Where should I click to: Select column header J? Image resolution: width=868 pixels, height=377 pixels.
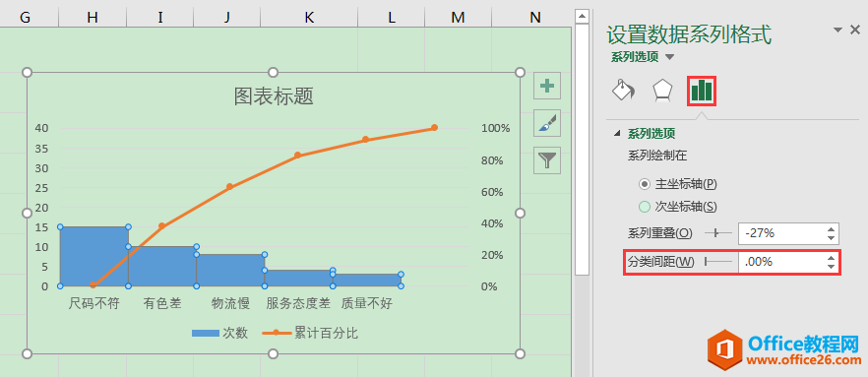227,18
